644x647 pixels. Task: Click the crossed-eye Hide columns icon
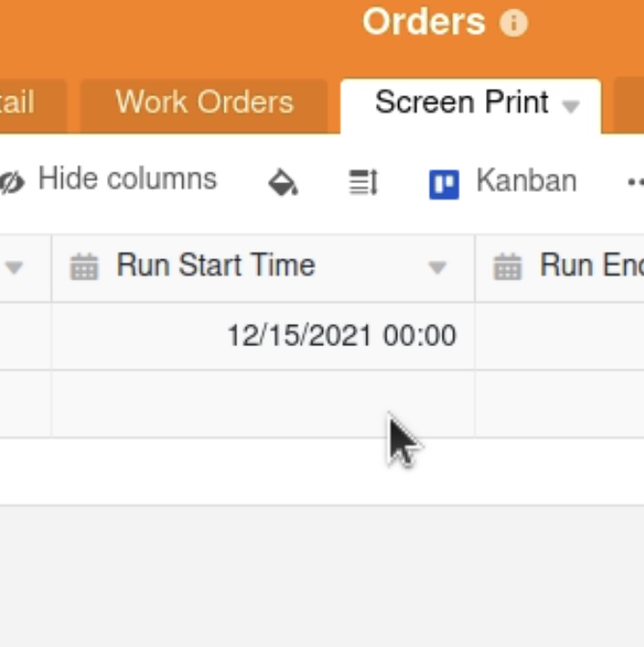(x=12, y=181)
